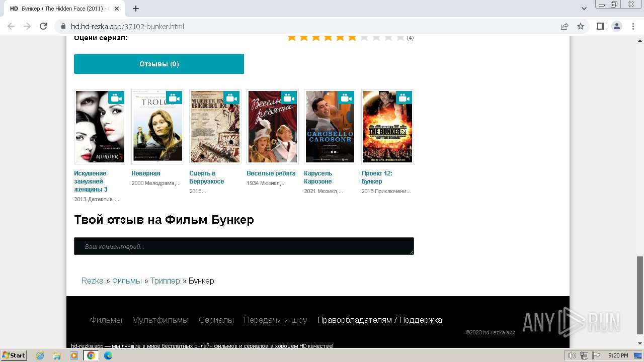The height and width of the screenshot is (362, 644).
Task: Open the Windows Start button
Action: point(14,355)
